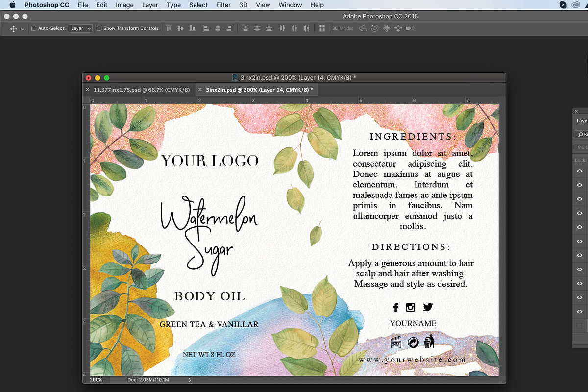Open the Select menu
Screen dimensions: 588x392
point(198,5)
